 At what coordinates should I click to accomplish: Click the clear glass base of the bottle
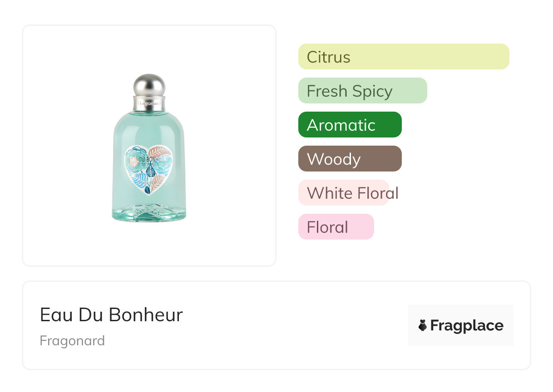pos(149,213)
